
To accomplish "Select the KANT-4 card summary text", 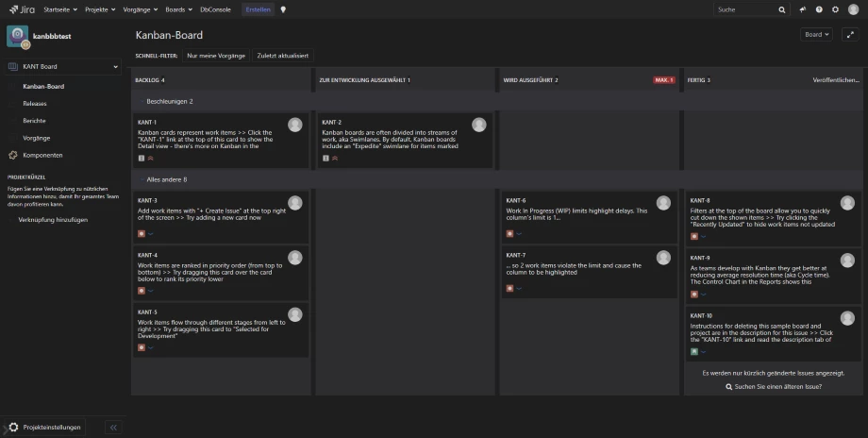I will tap(211, 273).
